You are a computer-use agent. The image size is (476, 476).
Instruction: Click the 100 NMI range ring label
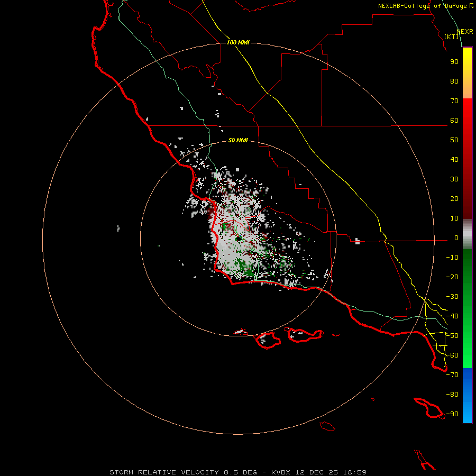click(x=238, y=42)
